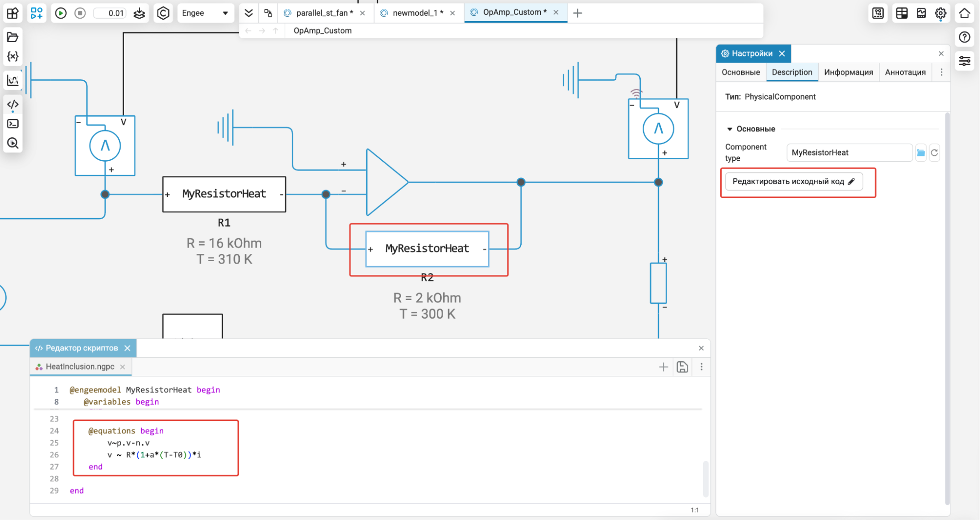Click the Component type input field
This screenshot has height=520, width=980.
click(x=849, y=153)
